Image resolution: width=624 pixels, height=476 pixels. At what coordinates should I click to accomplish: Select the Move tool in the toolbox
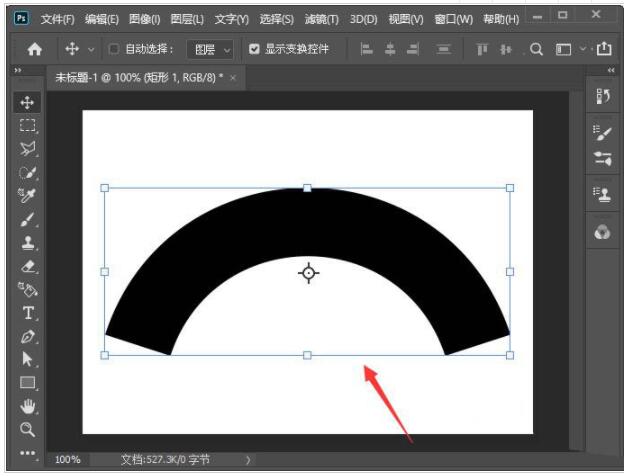[27, 102]
